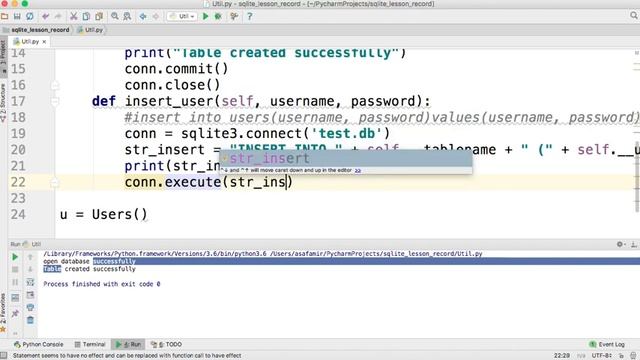Viewport: 640px width, 360px height.
Task: Click Restore Layout icon in Run panel
Action: point(15,298)
